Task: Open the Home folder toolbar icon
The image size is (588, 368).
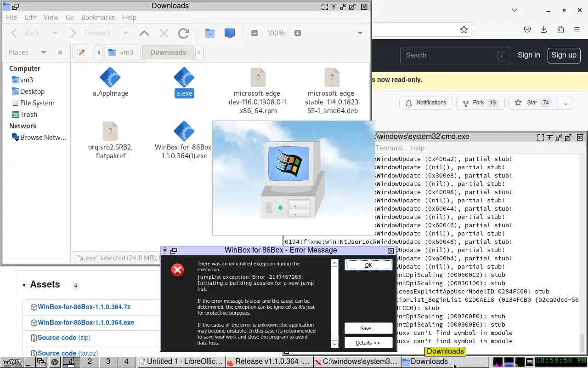Action: click(x=210, y=33)
